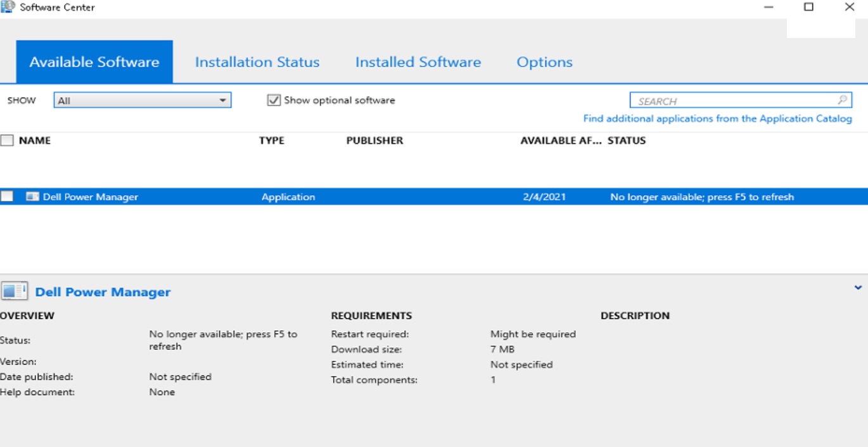
Task: Sort by the NAME column header
Action: coord(35,141)
